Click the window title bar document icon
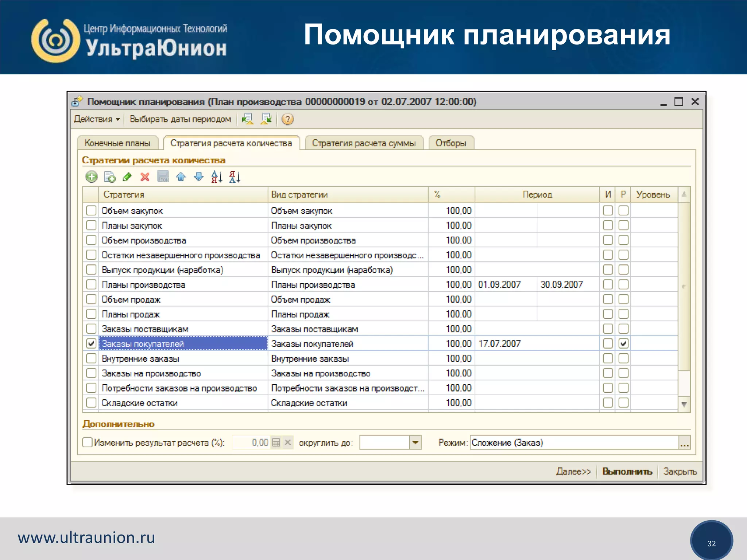Image resolution: width=747 pixels, height=560 pixels. coord(77,101)
